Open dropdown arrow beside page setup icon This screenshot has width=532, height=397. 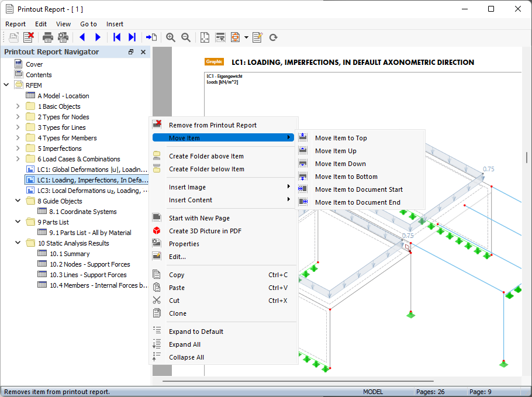[x=246, y=37]
